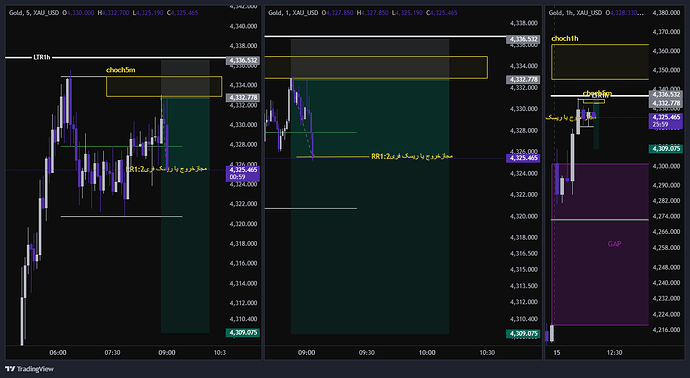Click the 4,332.778 price tag on 1-minute chart
Screen dimensions: 690x378
tap(523, 80)
